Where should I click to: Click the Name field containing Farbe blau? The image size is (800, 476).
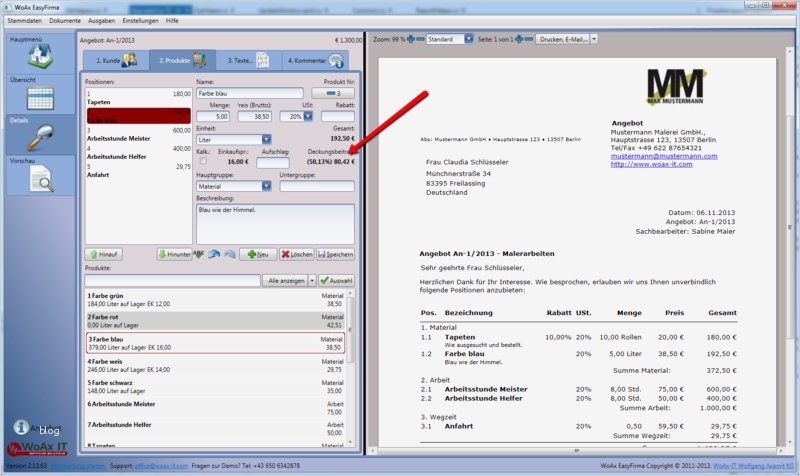coord(249,93)
